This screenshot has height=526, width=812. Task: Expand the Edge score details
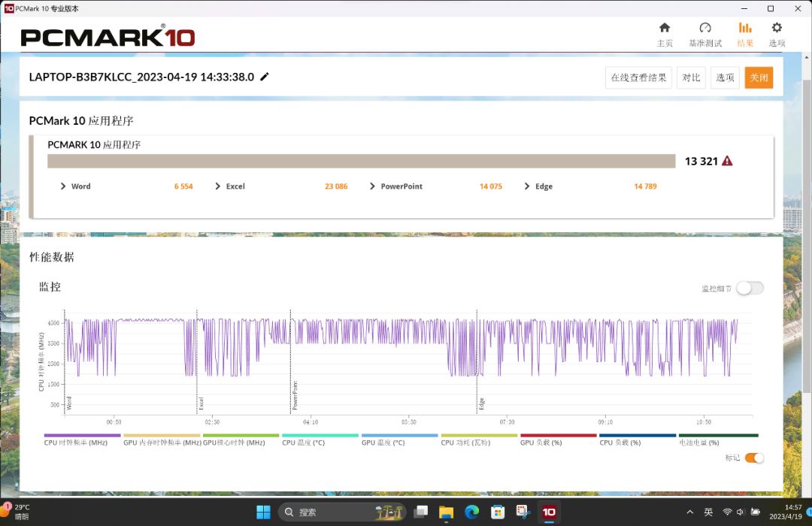click(527, 186)
